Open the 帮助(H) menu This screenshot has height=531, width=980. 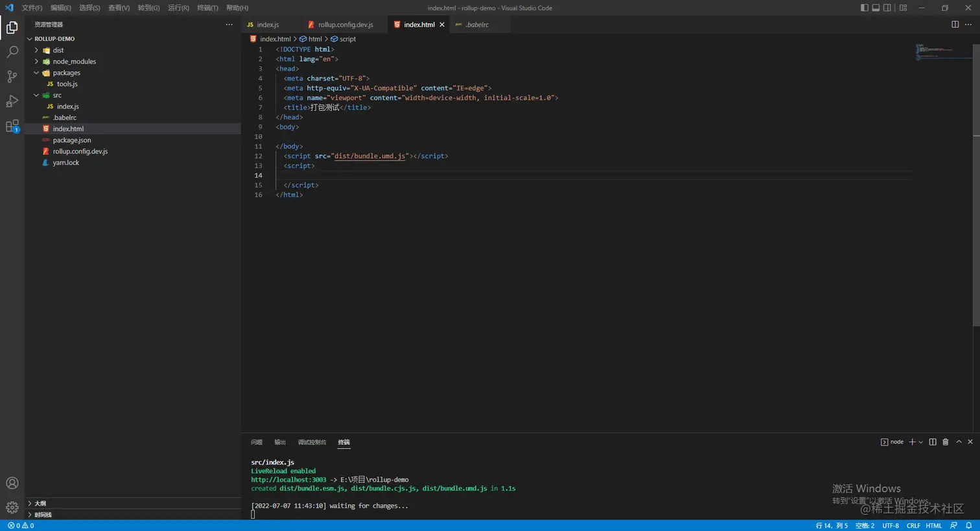pos(237,8)
